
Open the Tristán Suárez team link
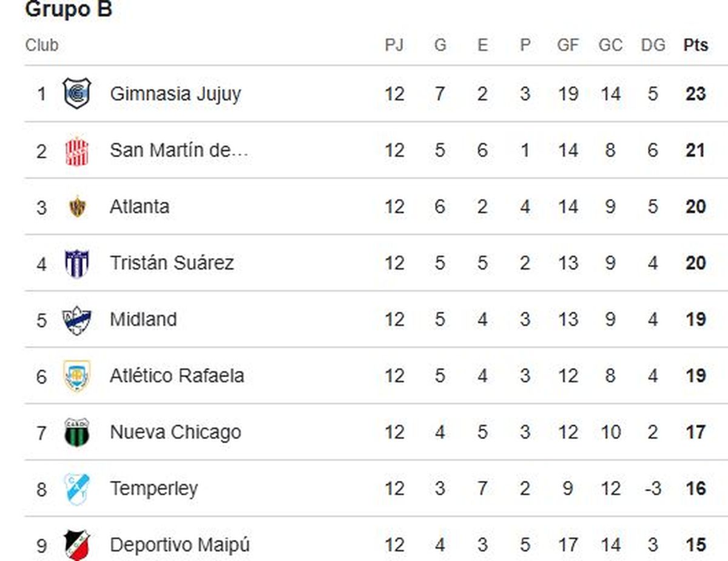click(172, 263)
